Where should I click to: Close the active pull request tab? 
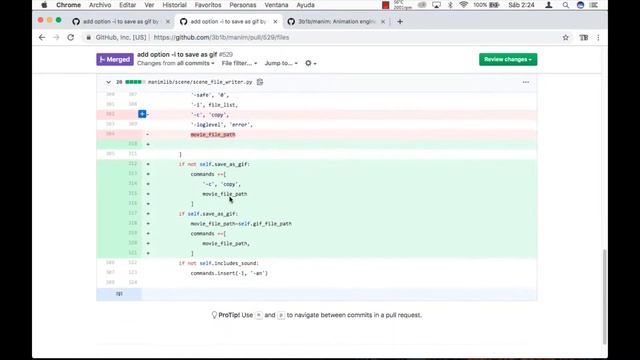(275, 22)
